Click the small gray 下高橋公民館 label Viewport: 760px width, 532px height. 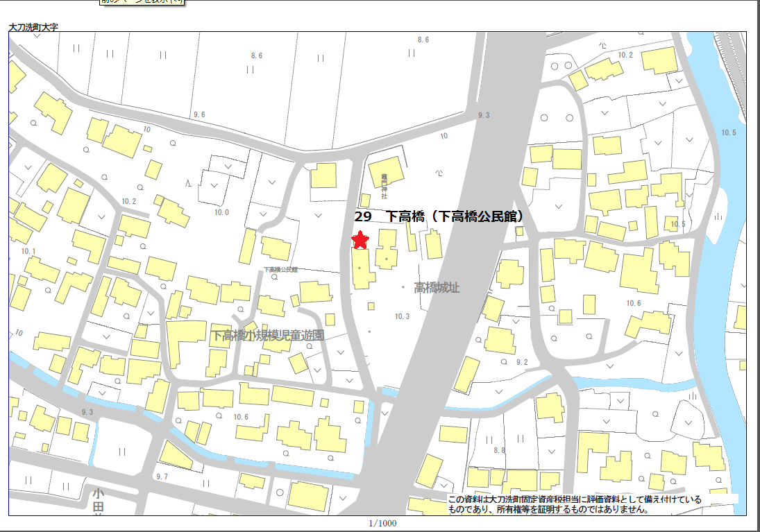280,269
